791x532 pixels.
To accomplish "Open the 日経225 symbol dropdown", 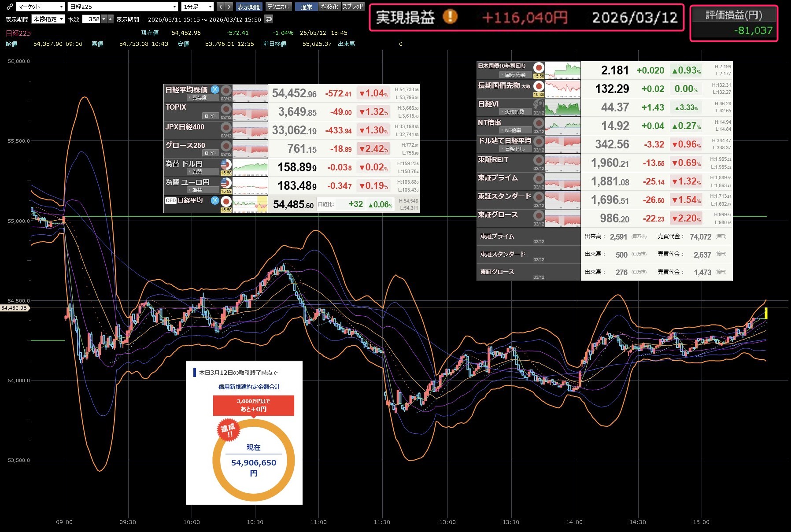I will coord(123,7).
